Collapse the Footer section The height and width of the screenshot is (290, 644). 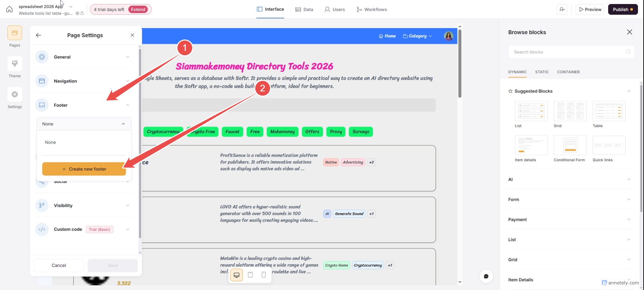click(x=127, y=105)
